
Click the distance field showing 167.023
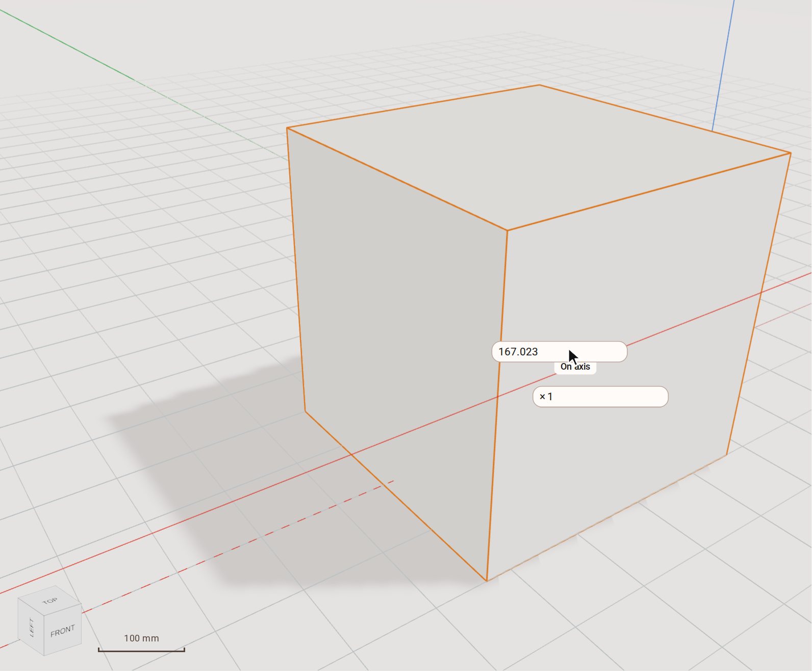pyautogui.click(x=559, y=352)
